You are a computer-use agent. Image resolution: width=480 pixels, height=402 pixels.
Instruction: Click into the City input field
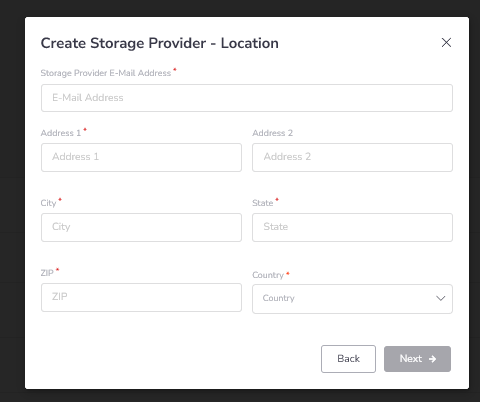tap(141, 227)
